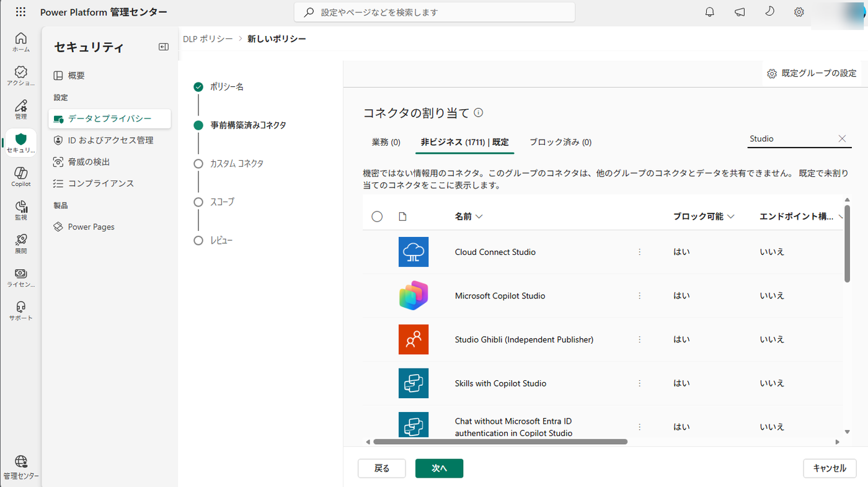The height and width of the screenshot is (487, 868).
Task: Open more options for Microsoft Copilot Studio
Action: 639,296
